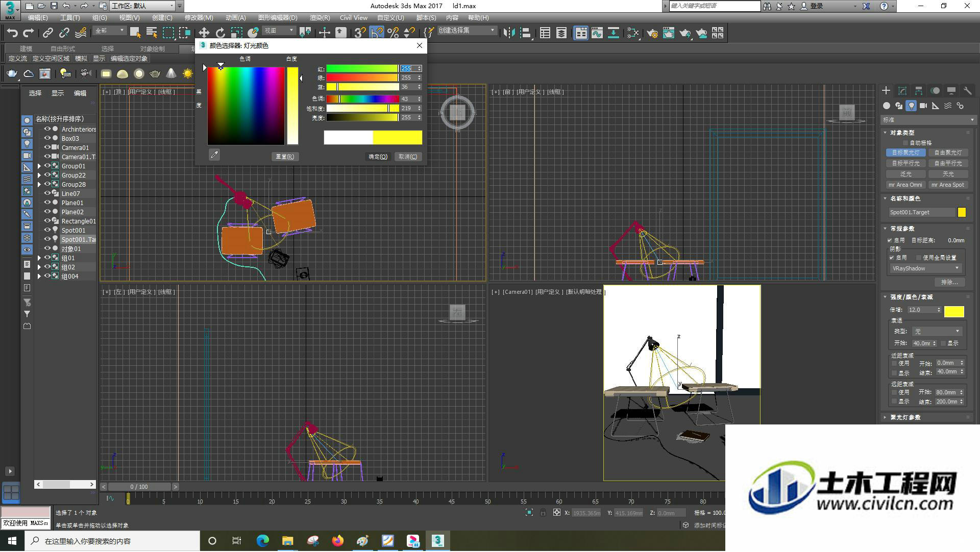
Task: Open 渲染(R) menu
Action: 320,18
